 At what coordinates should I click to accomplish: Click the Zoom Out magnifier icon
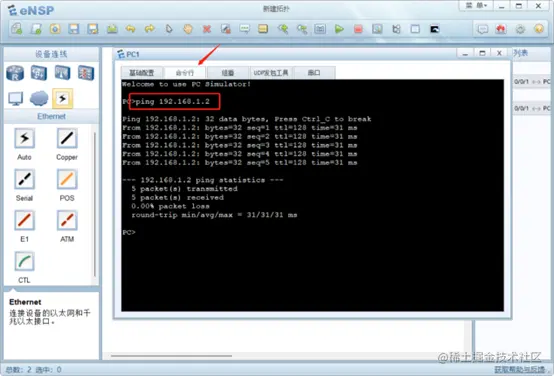(x=301, y=29)
